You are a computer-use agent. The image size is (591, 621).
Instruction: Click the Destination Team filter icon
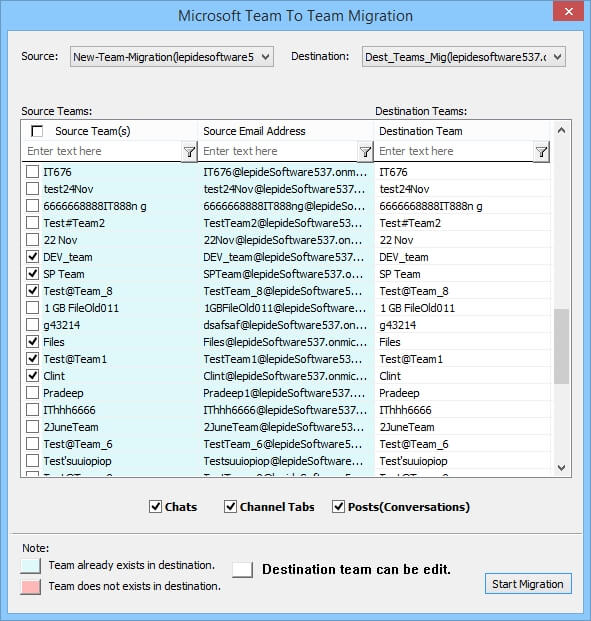point(541,152)
